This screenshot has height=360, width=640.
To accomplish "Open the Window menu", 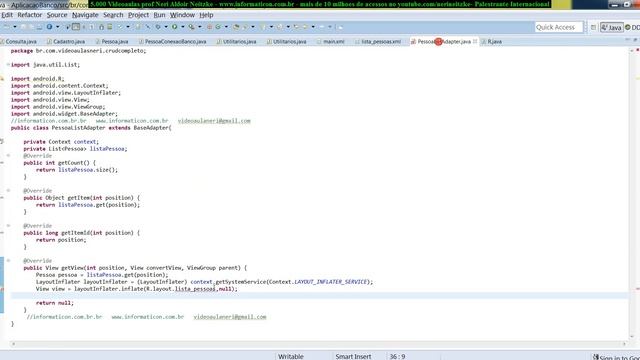I will 182,15.
